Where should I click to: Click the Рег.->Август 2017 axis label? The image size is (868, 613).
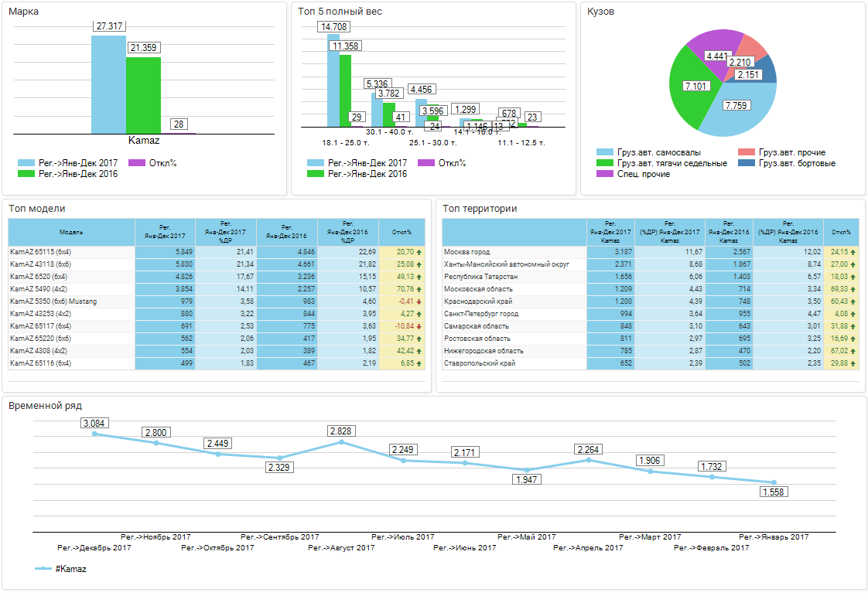tap(341, 548)
